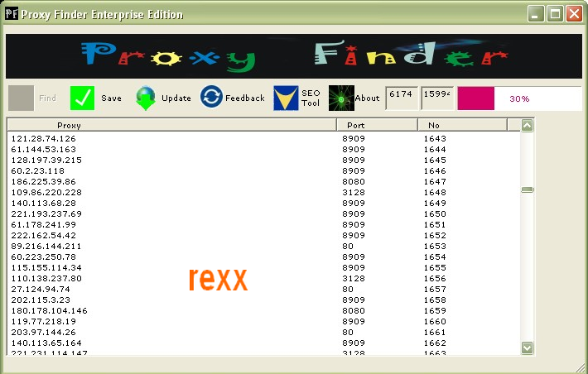Click row number 1646
This screenshot has height=374, width=588.
click(435, 171)
